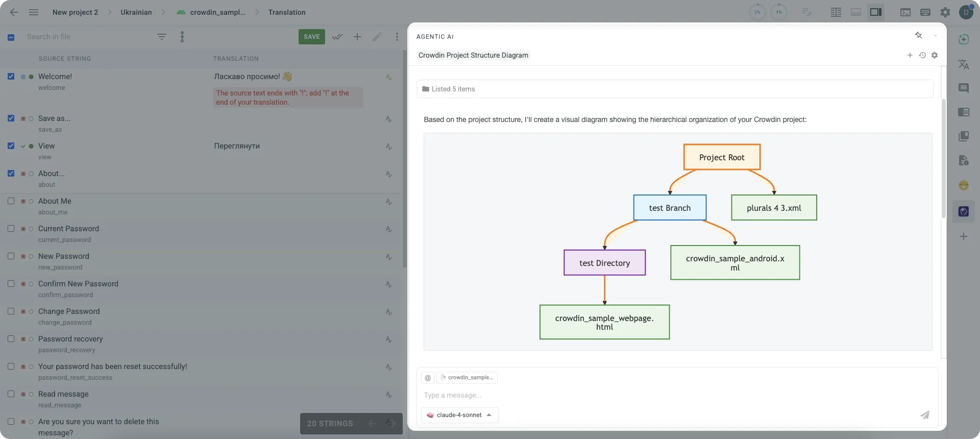
Task: Open the claude-4-sonnet model dropdown
Action: [x=459, y=415]
